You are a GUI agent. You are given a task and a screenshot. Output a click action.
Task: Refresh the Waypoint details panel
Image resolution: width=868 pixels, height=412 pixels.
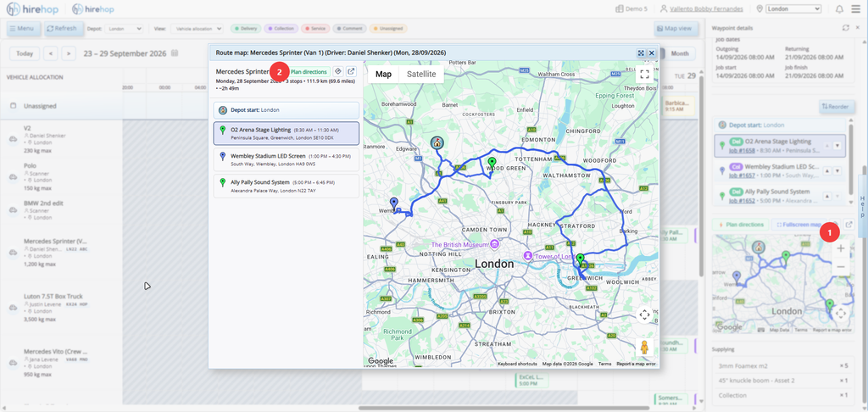(845, 28)
